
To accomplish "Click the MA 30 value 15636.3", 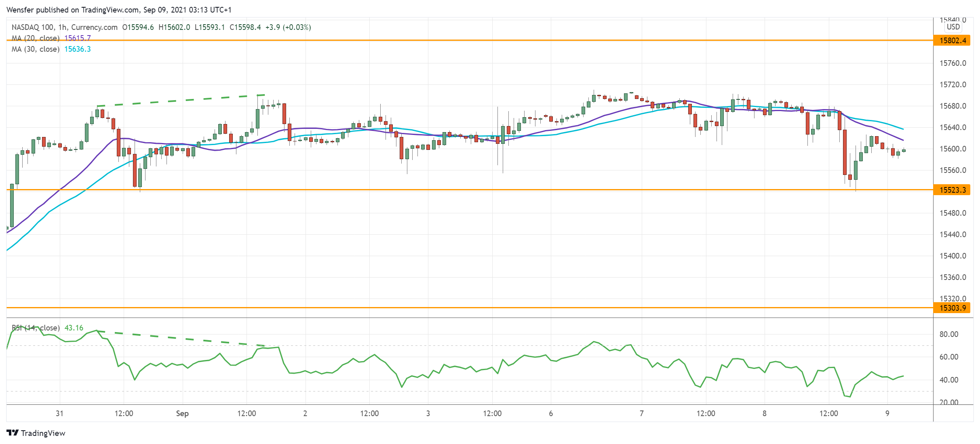I will (78, 49).
